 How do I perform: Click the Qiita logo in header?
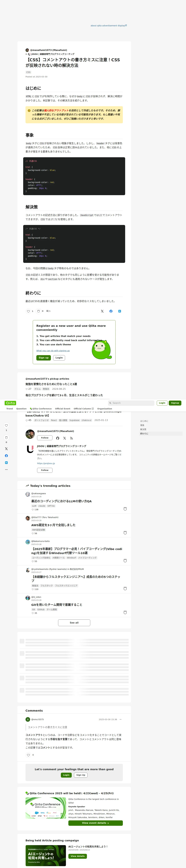pyautogui.click(x=10, y=403)
